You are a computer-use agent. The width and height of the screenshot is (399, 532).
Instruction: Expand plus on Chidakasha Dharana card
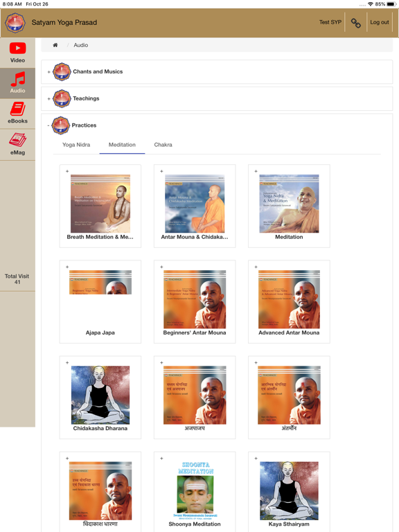coord(67,363)
